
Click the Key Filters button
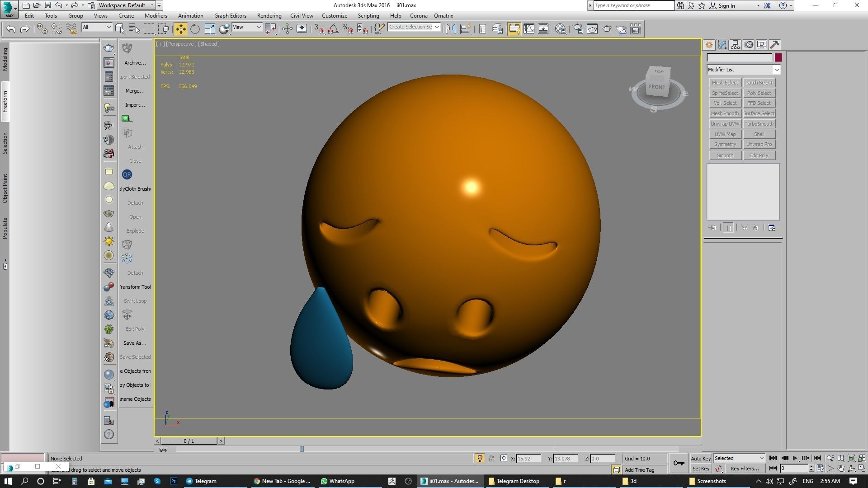pos(744,469)
